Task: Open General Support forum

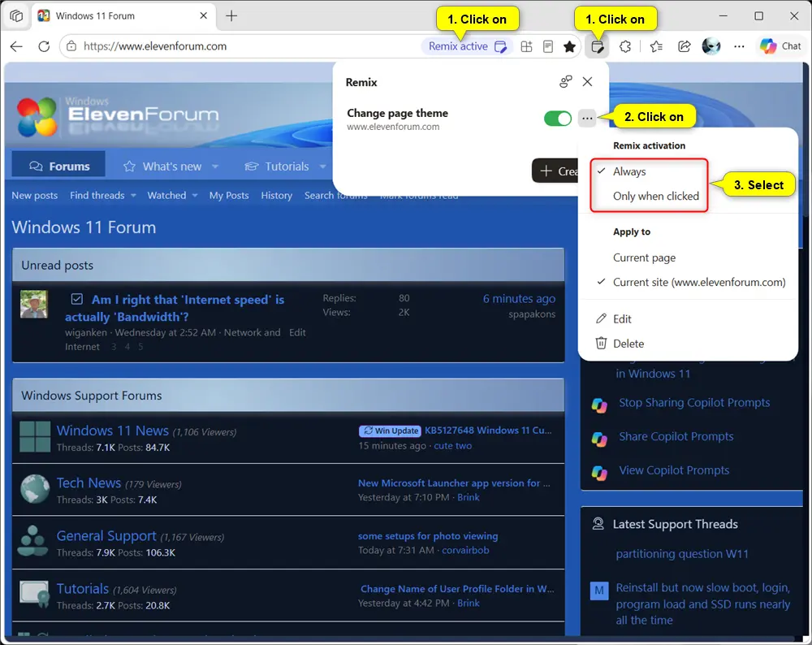Action: (x=106, y=536)
